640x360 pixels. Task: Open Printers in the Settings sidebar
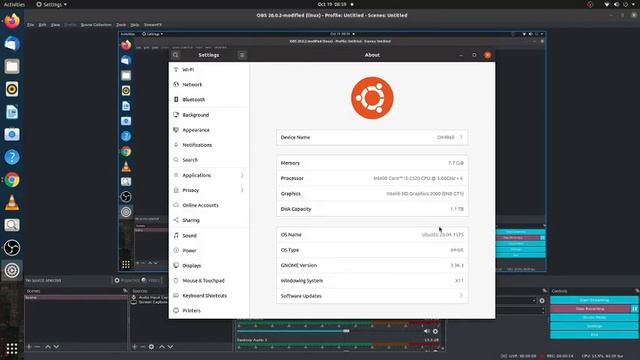pyautogui.click(x=209, y=311)
